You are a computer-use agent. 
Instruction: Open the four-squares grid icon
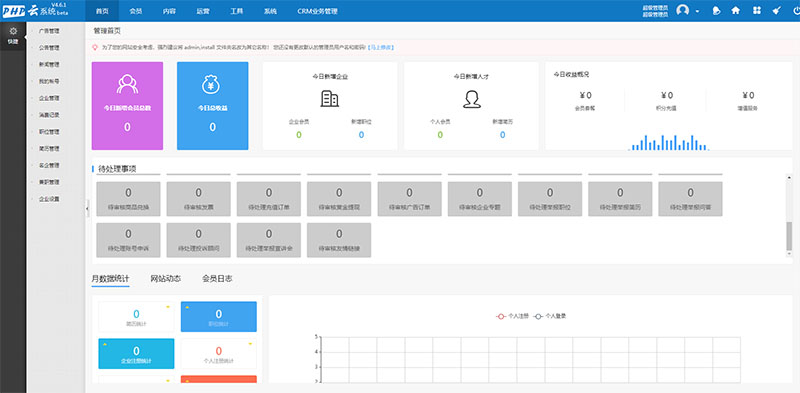tap(757, 11)
